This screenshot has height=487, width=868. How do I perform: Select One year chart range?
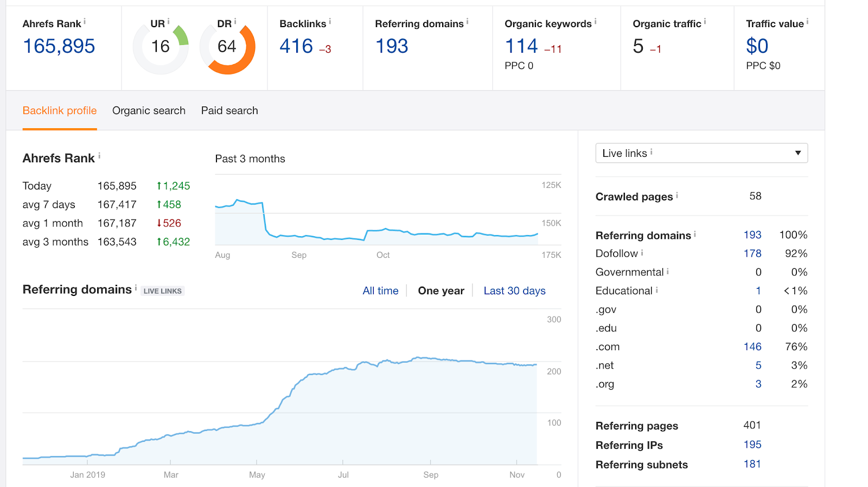[441, 291]
